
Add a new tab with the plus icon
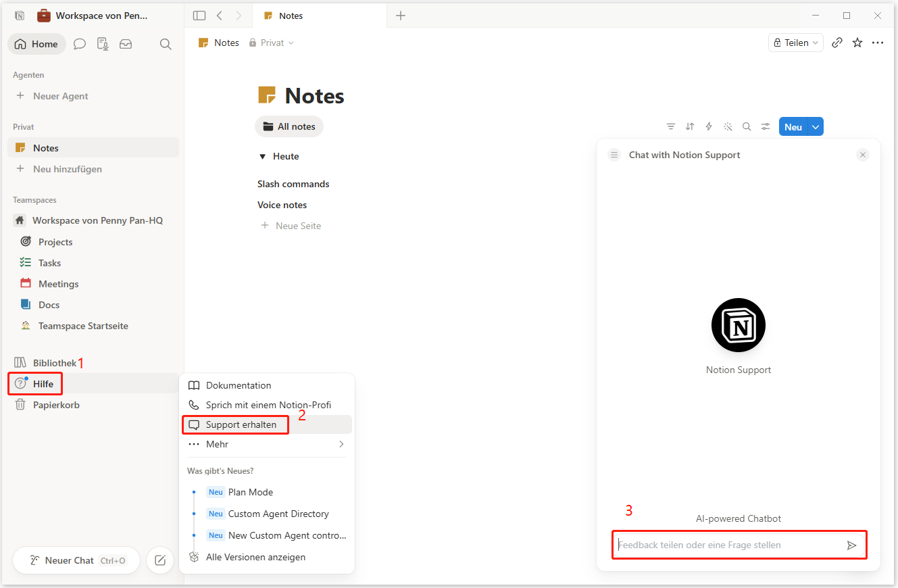[x=401, y=16]
